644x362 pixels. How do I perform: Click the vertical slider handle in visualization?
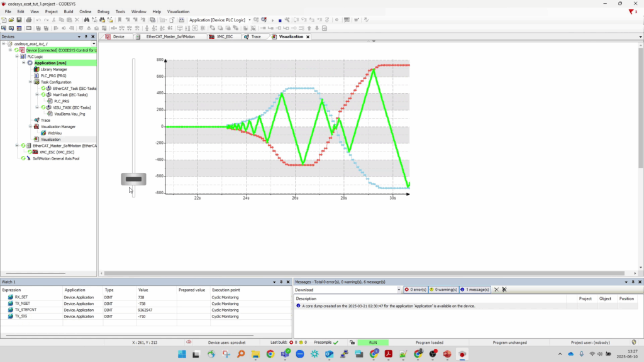click(133, 179)
